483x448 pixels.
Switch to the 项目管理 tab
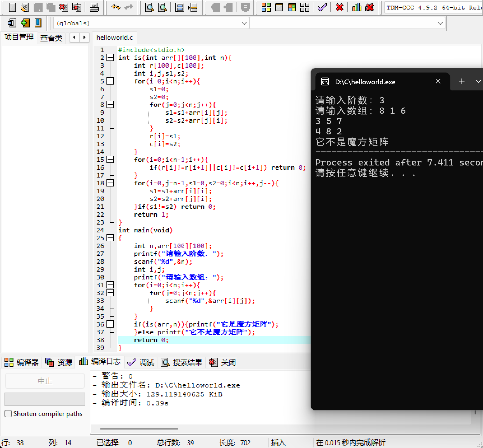19,37
